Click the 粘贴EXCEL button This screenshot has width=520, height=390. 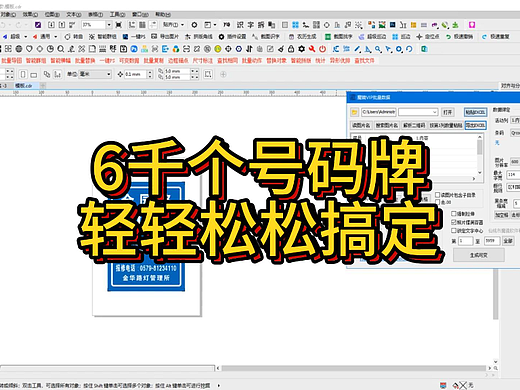coord(475,112)
